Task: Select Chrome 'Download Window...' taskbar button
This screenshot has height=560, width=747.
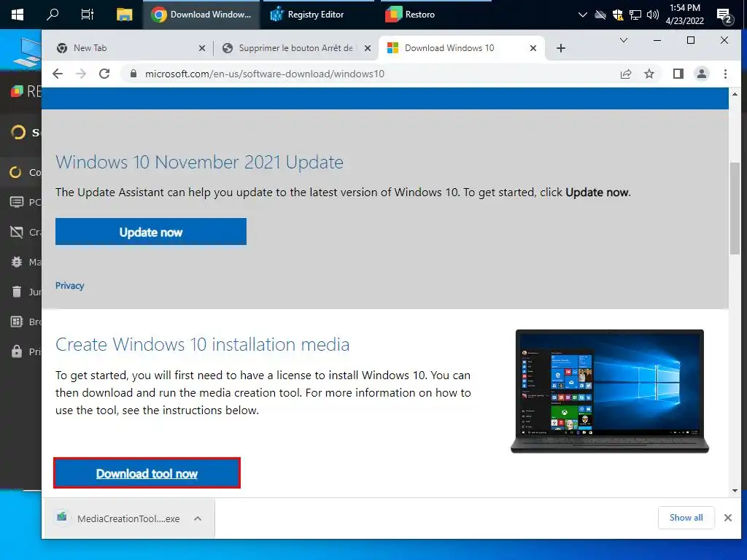Action: pos(201,15)
